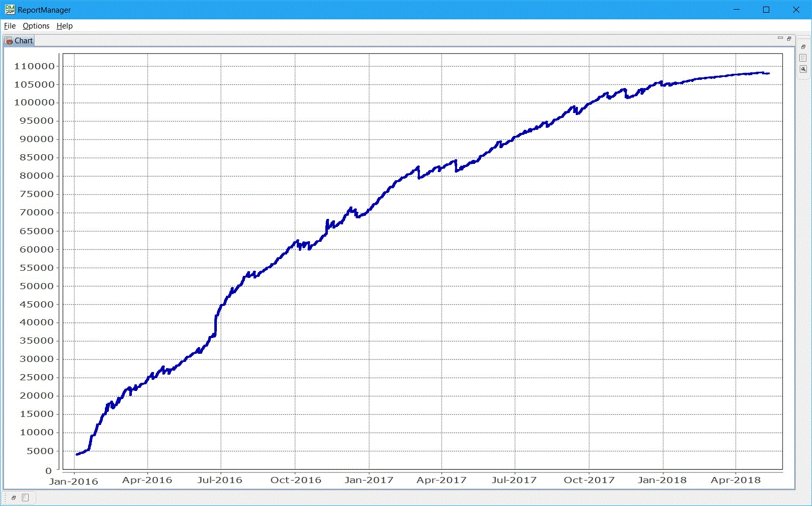812x506 pixels.
Task: Click the Apr-2016 axis label
Action: [x=147, y=480]
